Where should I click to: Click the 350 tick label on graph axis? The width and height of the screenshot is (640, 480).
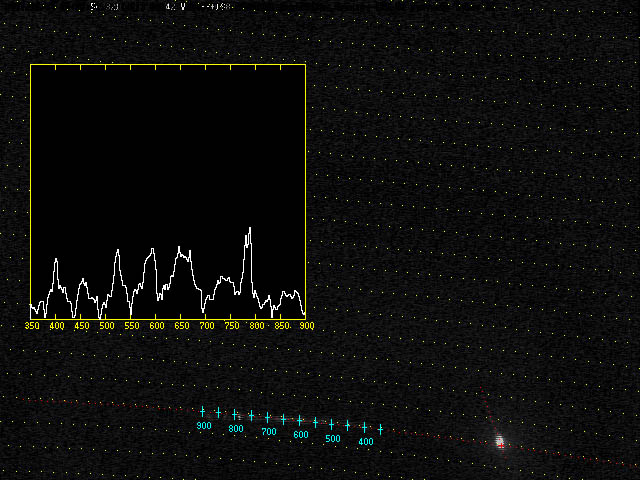32,326
